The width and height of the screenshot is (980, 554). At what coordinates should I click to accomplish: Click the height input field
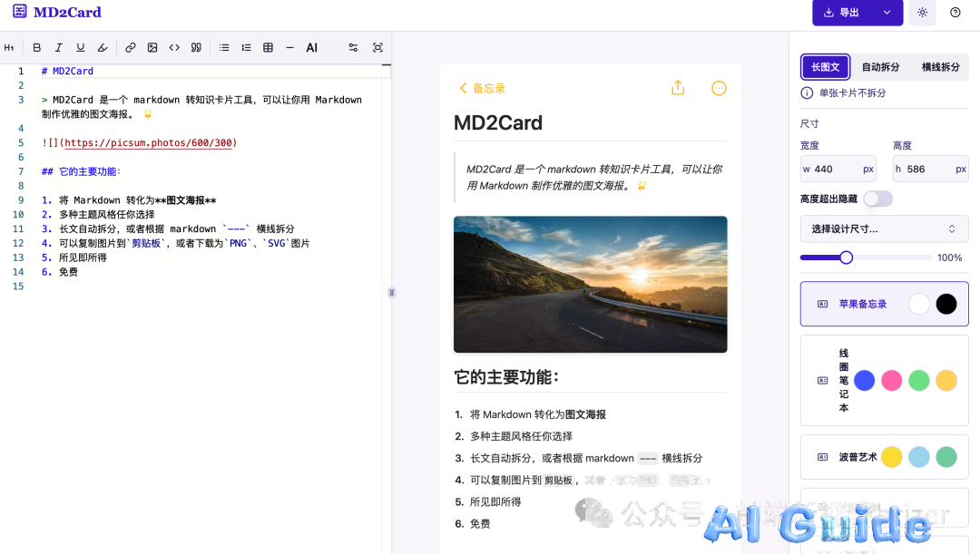(931, 169)
